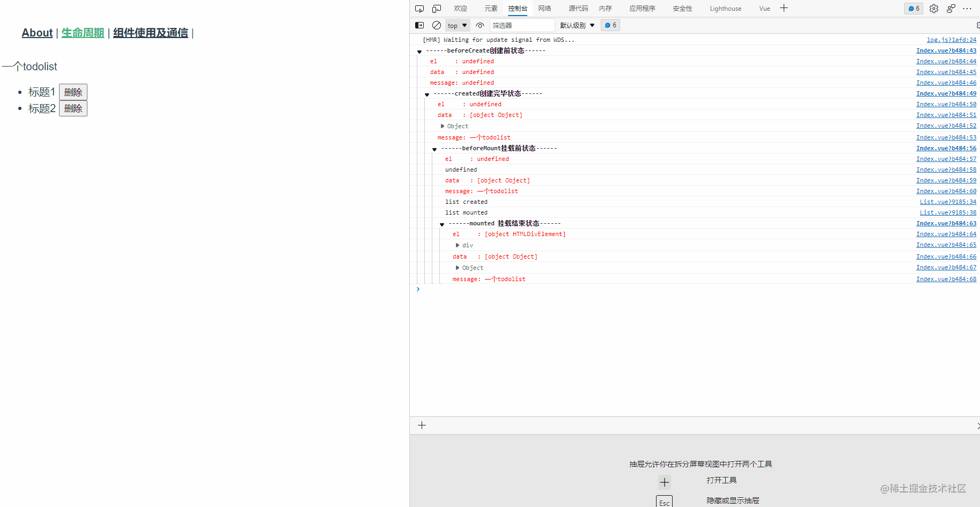The image size is (980, 507).
Task: Click the 隐藏或显示抽屉 label
Action: point(733,501)
